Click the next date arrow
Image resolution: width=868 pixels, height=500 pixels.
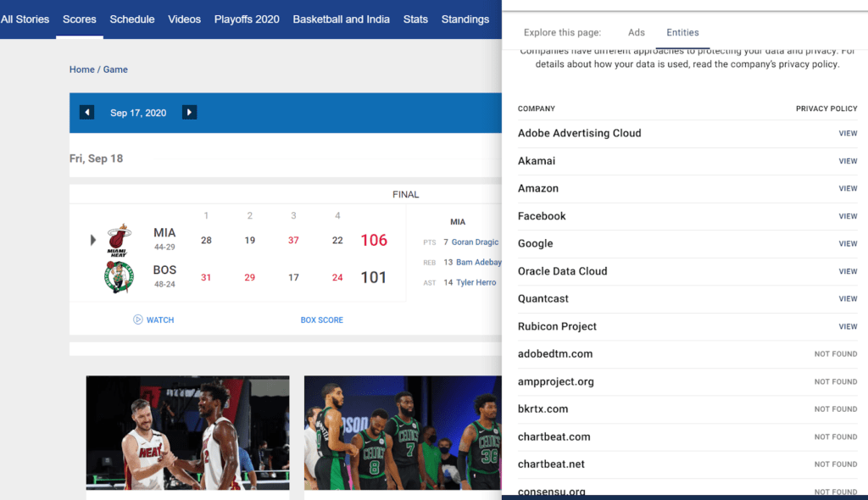point(188,111)
